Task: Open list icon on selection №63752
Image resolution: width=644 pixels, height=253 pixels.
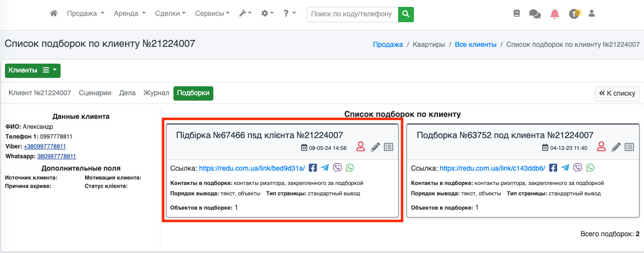Action: pyautogui.click(x=629, y=147)
